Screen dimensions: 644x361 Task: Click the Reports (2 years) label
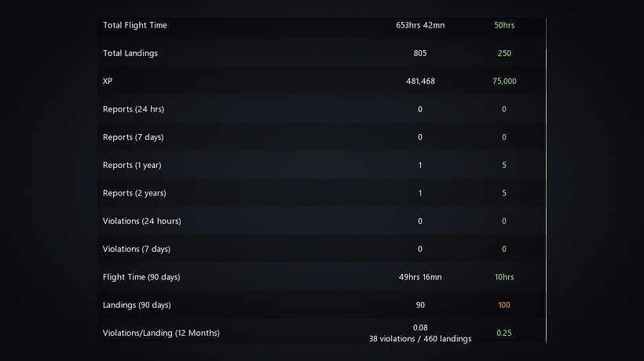pos(134,193)
